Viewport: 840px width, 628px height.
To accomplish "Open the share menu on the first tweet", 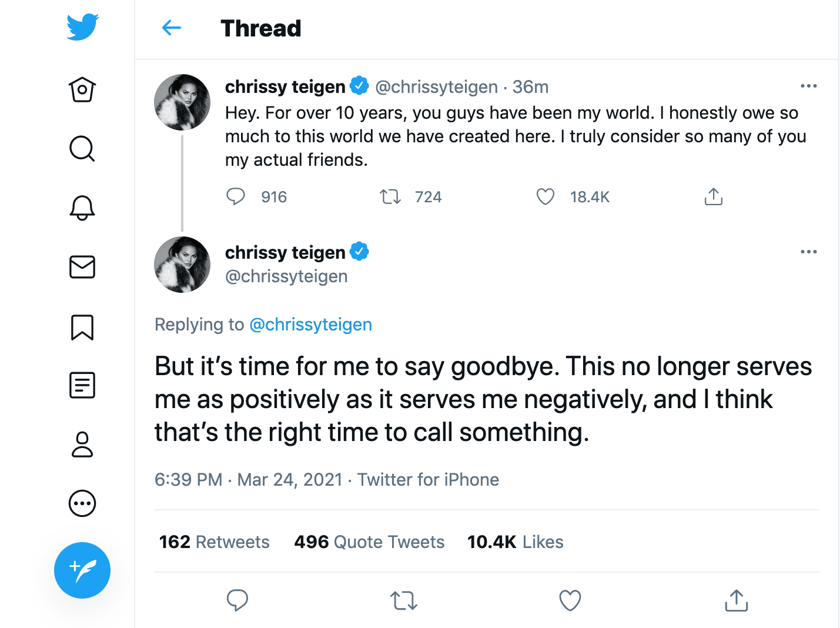I will 713,196.
